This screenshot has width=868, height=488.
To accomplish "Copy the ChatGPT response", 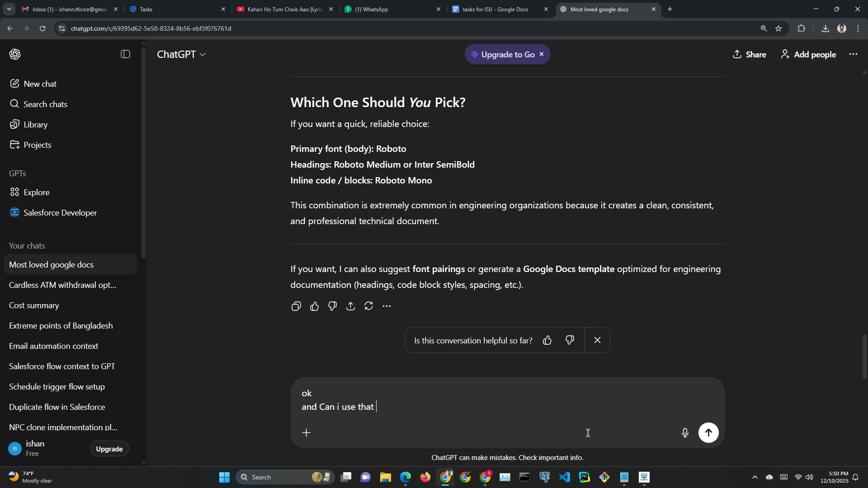I will click(296, 307).
